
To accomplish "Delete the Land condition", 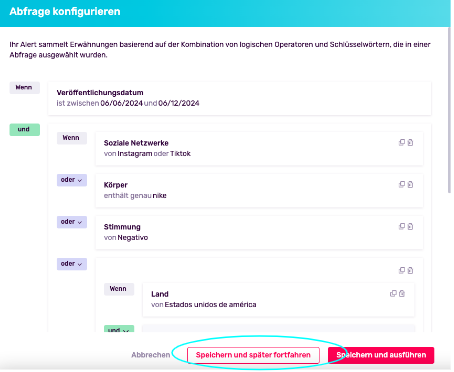I will pos(402,294).
